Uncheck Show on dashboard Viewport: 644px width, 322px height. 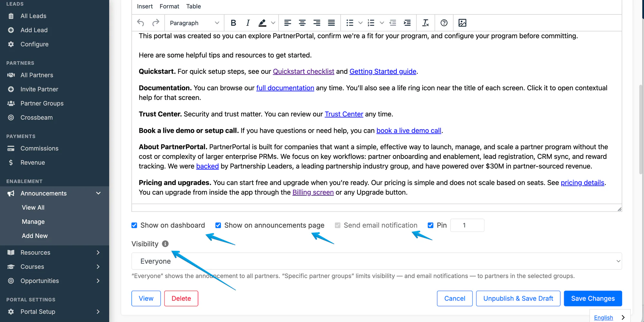pos(134,225)
